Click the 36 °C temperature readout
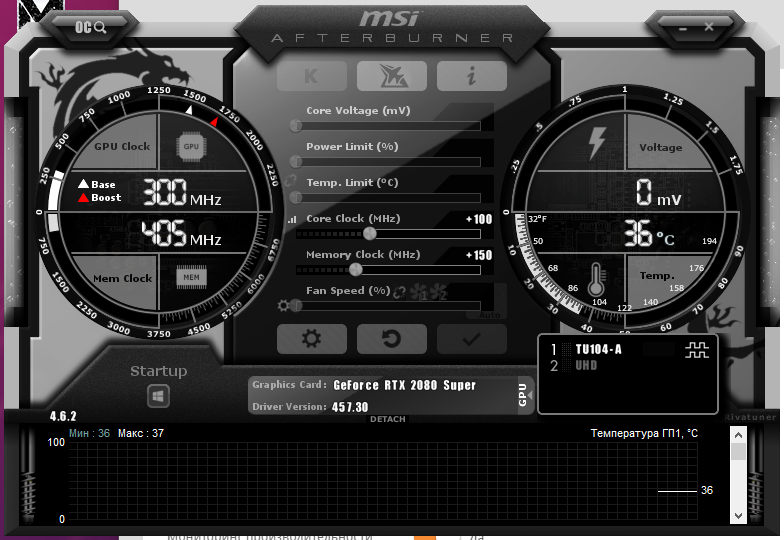 (649, 234)
